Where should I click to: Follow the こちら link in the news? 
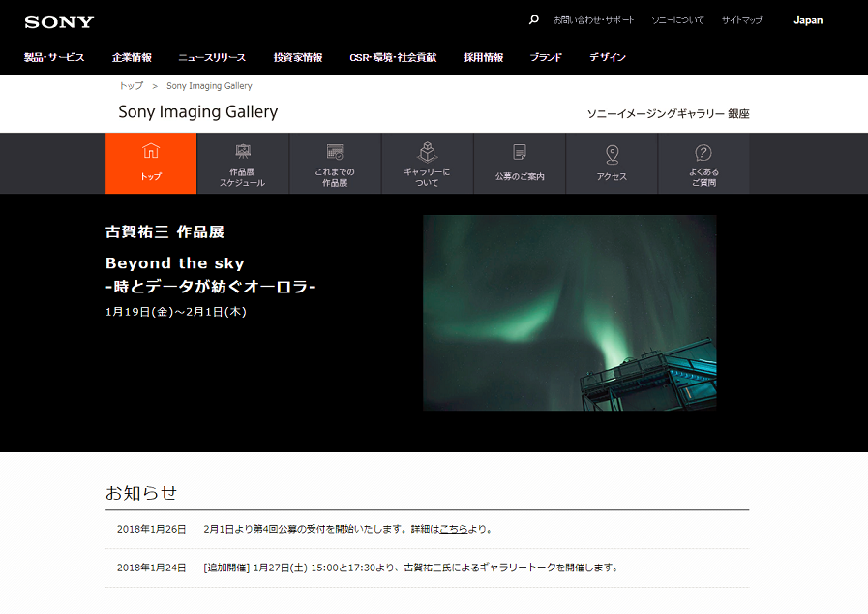454,529
